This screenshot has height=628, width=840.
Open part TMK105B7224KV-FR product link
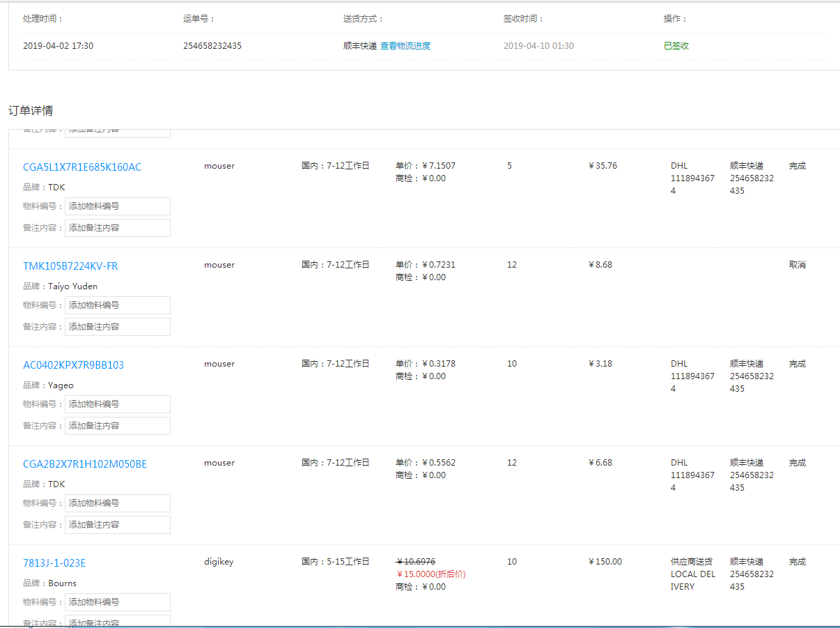click(x=70, y=266)
